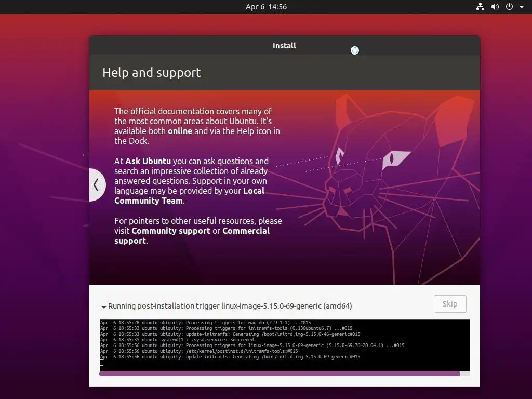Open the Local Community Team link

click(x=189, y=196)
